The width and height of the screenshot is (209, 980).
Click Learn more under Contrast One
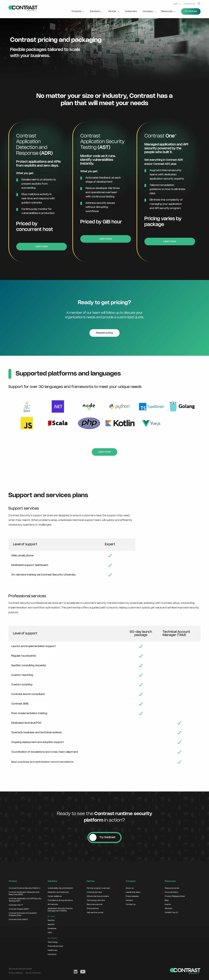coord(169,241)
